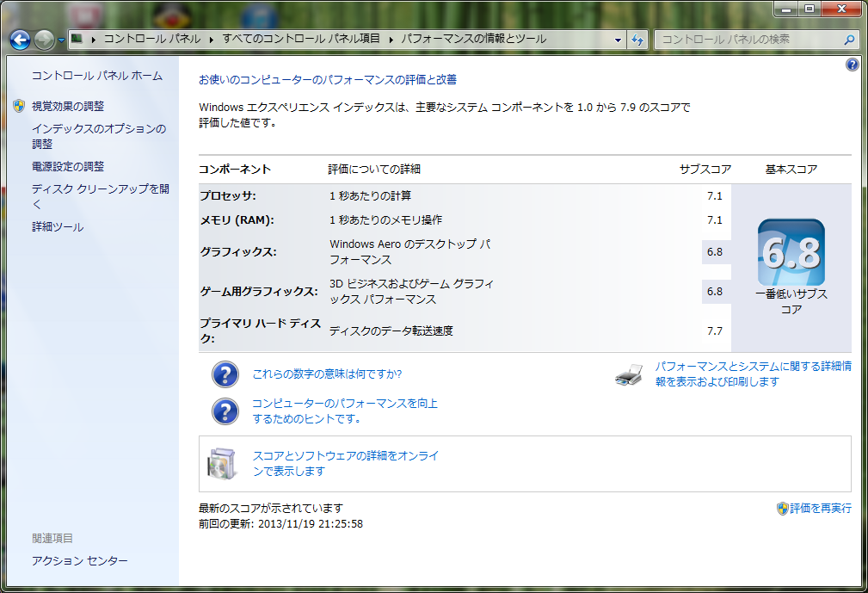
Task: Open パフォーマンスとシステムに関する詳細情報 print link
Action: click(x=754, y=374)
